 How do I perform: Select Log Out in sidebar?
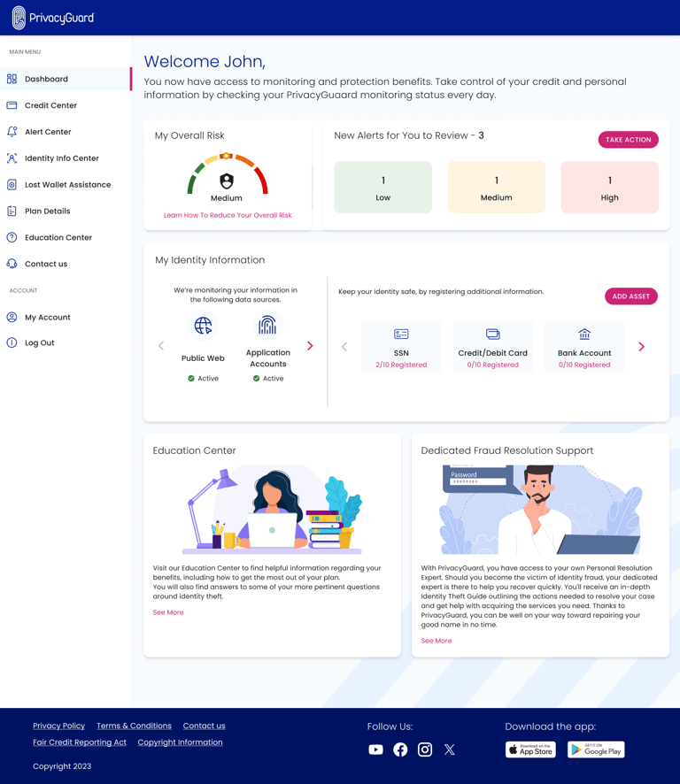66,342
